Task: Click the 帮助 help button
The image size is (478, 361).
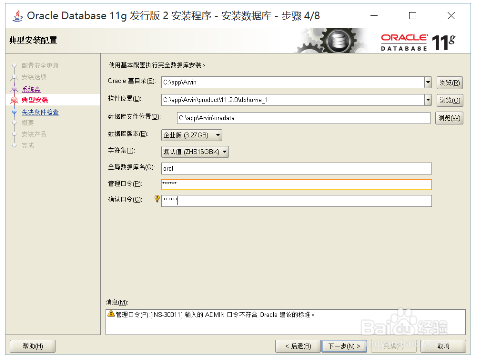Action: [33, 346]
